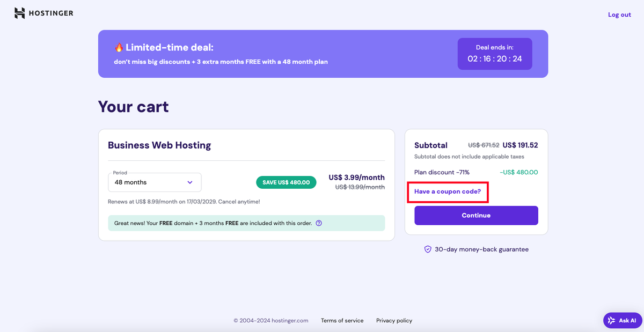The height and width of the screenshot is (332, 644).
Task: Select the Business Web Hosting heading
Action: (159, 145)
